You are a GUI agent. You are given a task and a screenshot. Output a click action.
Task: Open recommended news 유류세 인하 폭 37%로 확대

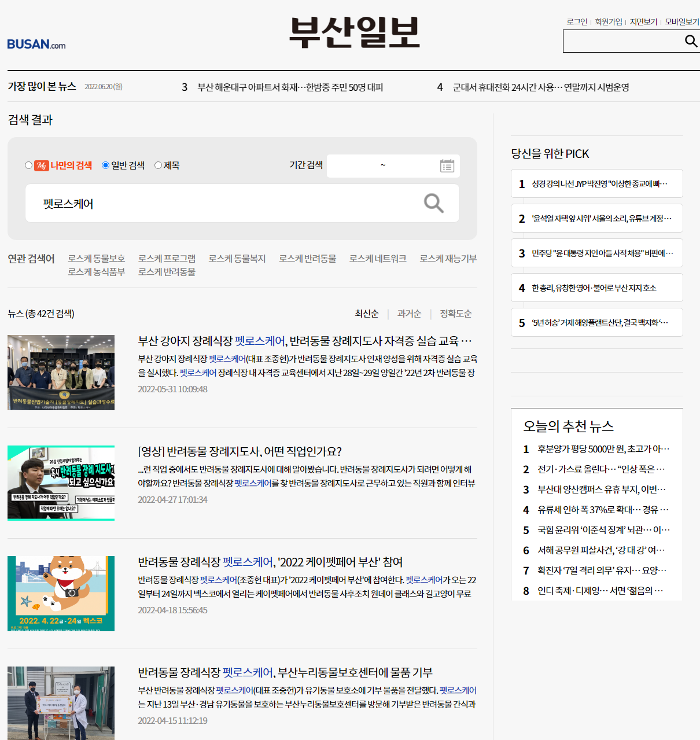point(603,510)
